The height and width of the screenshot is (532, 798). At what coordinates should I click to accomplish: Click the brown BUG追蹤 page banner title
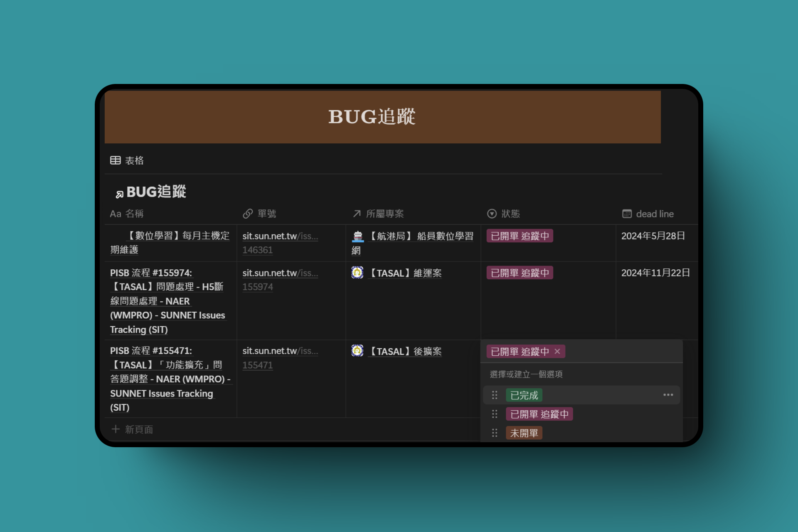coord(372,117)
